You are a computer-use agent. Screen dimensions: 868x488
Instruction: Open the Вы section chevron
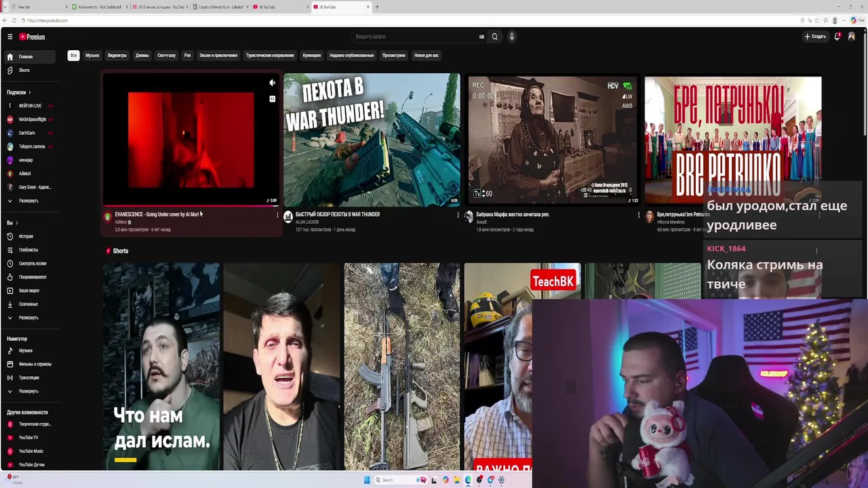click(x=17, y=223)
